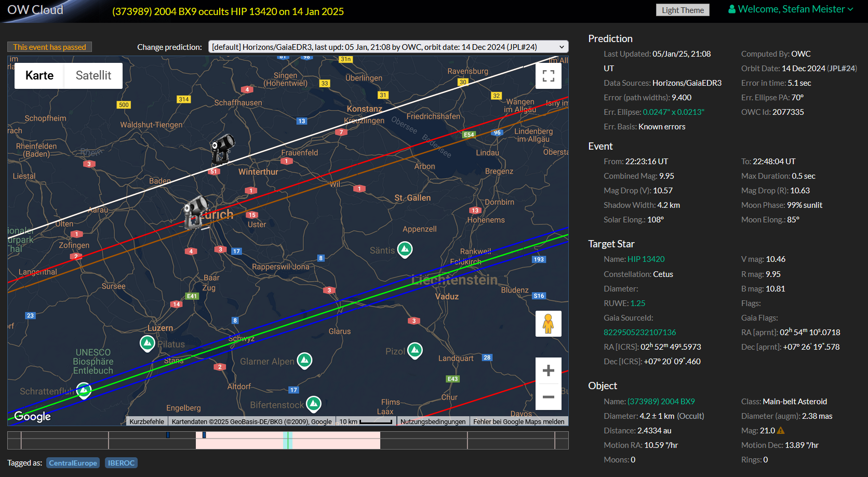Zoom in on the map
Screen dimensions: 868x477
point(549,370)
